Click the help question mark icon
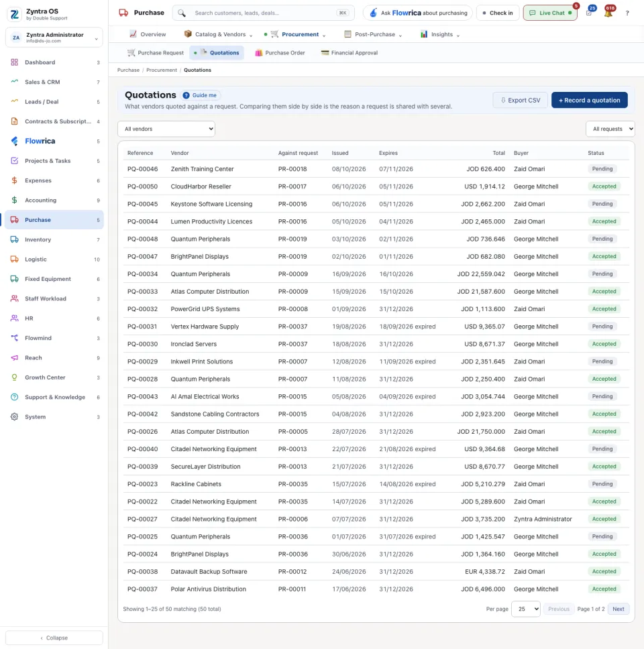Image resolution: width=644 pixels, height=649 pixels. [x=627, y=13]
